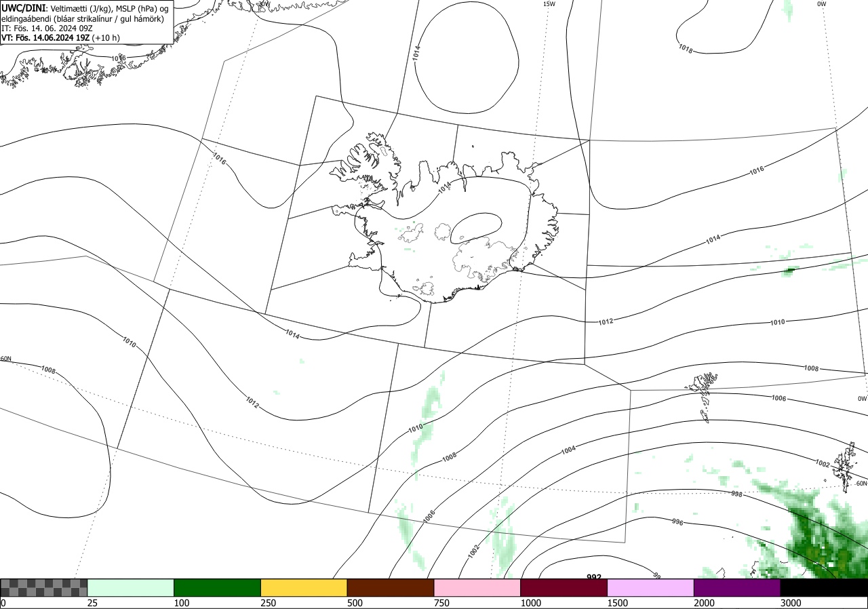
Task: Click the bold 992 low-pressure label
Action: pos(594,577)
